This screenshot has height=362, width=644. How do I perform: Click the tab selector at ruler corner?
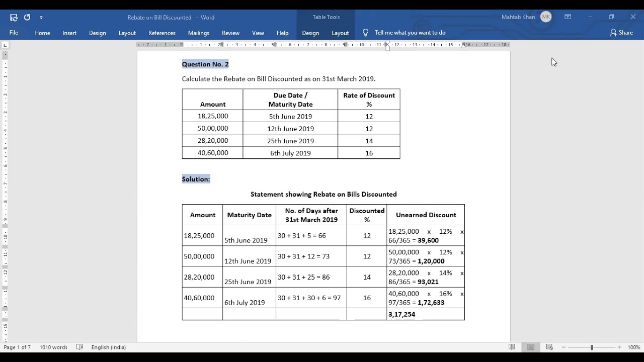pos(5,45)
